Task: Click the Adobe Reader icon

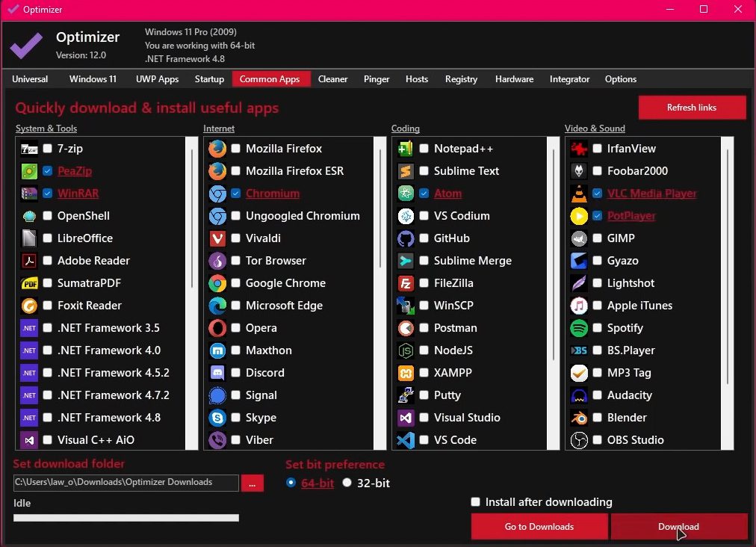Action: pos(29,261)
